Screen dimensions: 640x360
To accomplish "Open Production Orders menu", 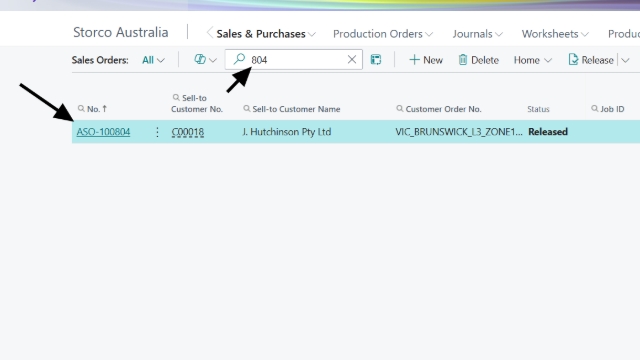I will (x=383, y=34).
